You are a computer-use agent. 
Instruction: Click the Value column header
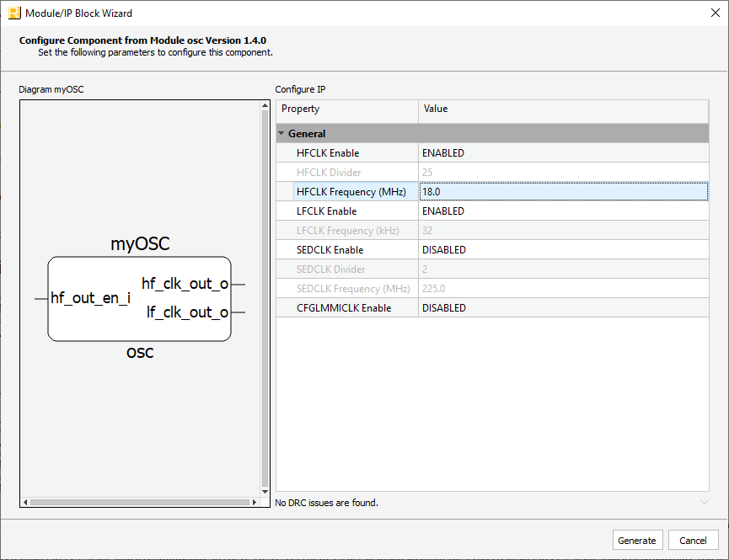(564, 111)
